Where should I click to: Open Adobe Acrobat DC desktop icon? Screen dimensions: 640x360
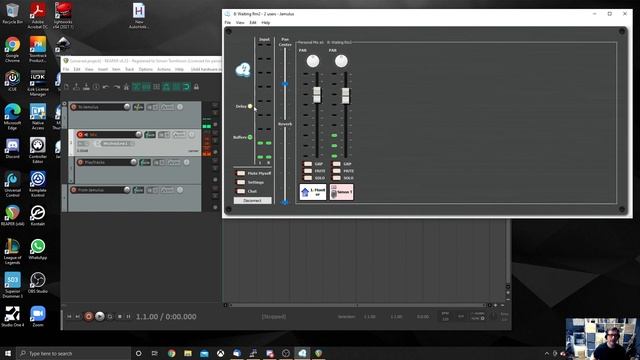[38, 16]
